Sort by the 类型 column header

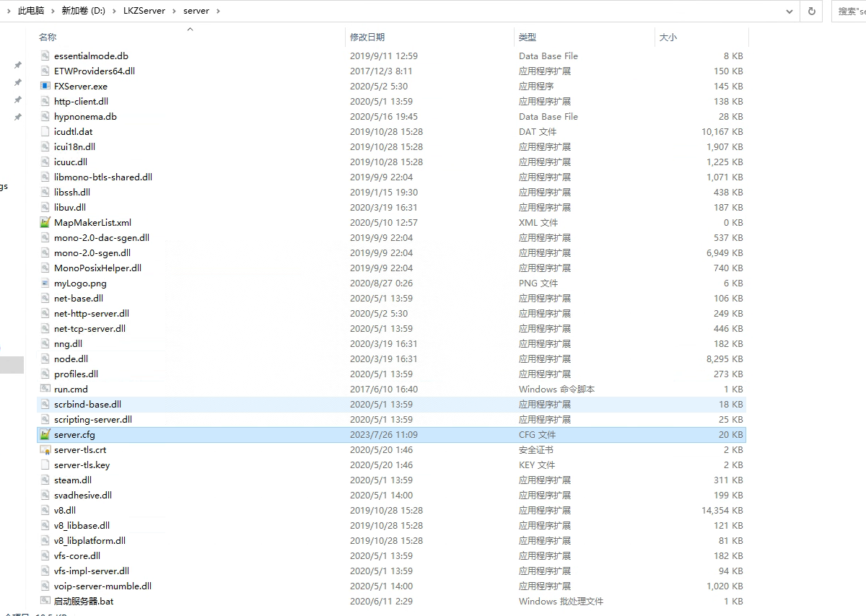pos(528,37)
